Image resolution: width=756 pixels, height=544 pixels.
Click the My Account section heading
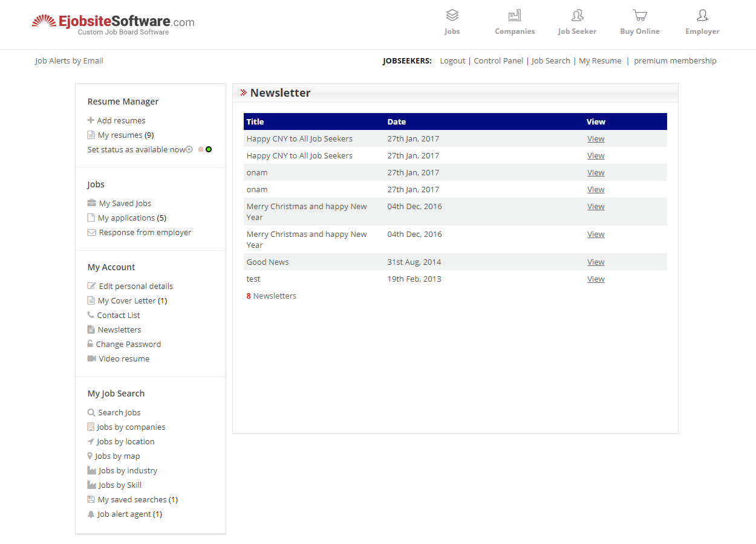click(x=111, y=267)
